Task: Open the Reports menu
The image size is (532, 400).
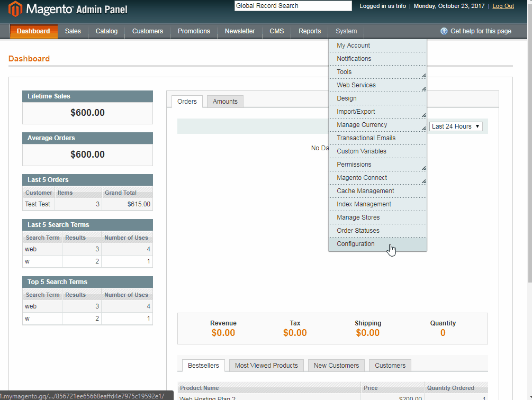Action: pos(309,31)
